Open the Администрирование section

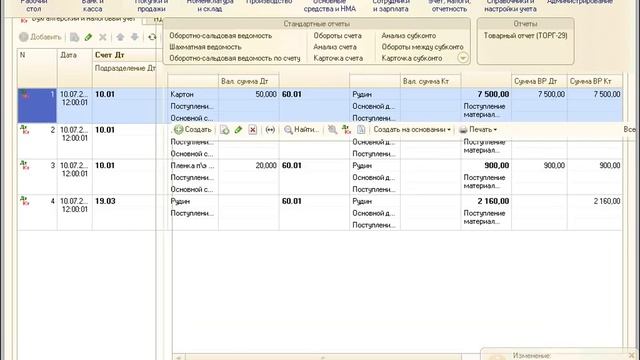(x=580, y=2)
